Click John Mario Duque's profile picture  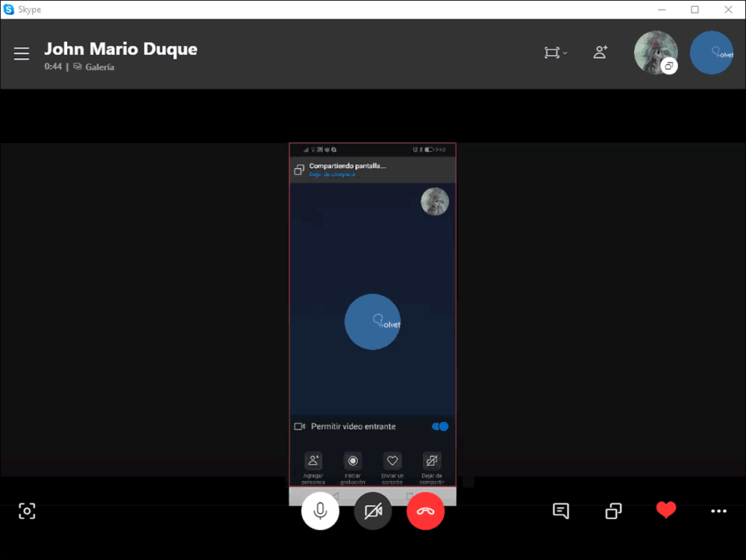(x=656, y=52)
